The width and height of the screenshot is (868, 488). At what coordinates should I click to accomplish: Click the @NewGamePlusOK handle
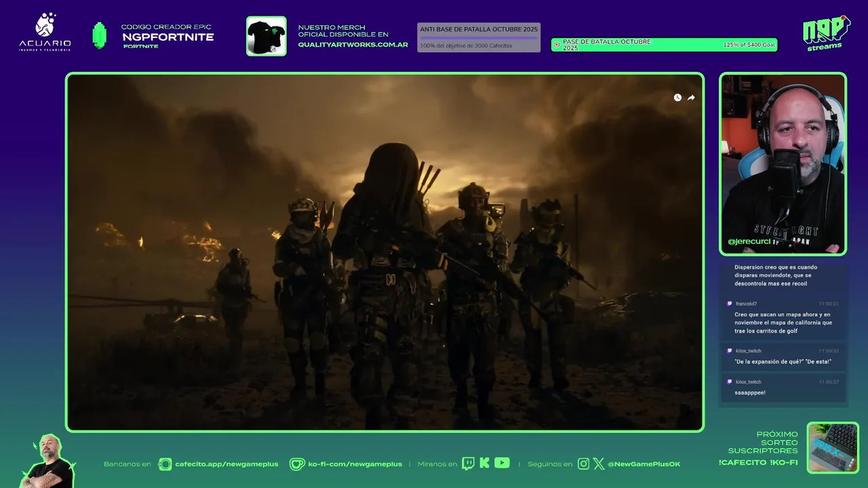tap(644, 464)
